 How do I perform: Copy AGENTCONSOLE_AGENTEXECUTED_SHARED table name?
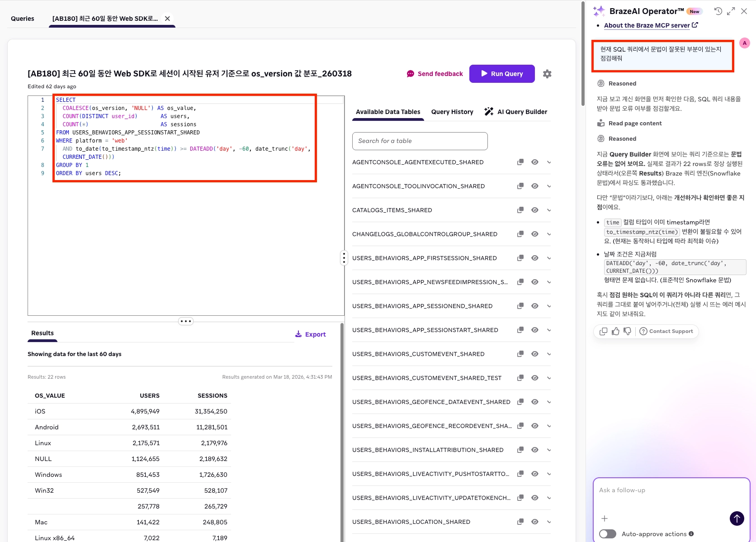pyautogui.click(x=520, y=162)
